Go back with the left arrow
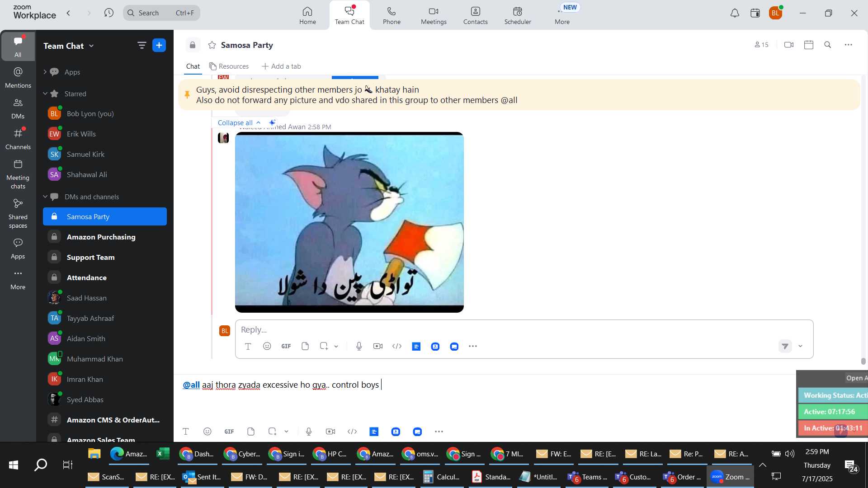This screenshot has height=488, width=868. click(x=68, y=13)
